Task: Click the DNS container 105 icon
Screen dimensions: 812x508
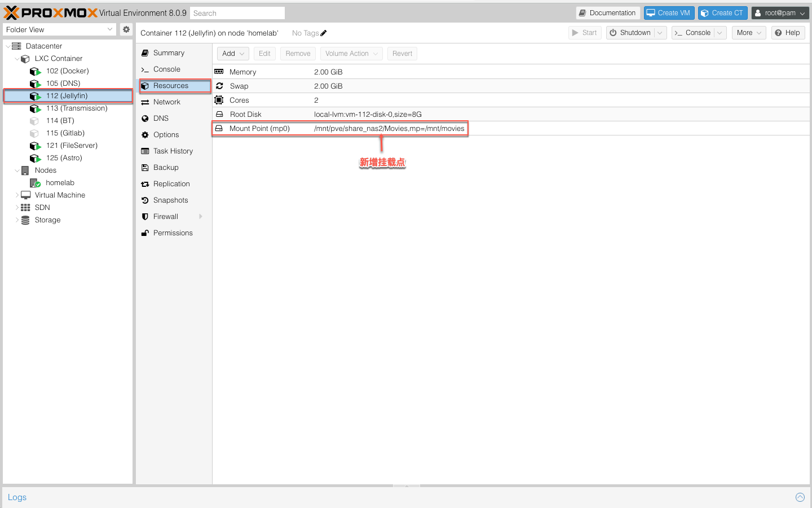Action: (35, 84)
